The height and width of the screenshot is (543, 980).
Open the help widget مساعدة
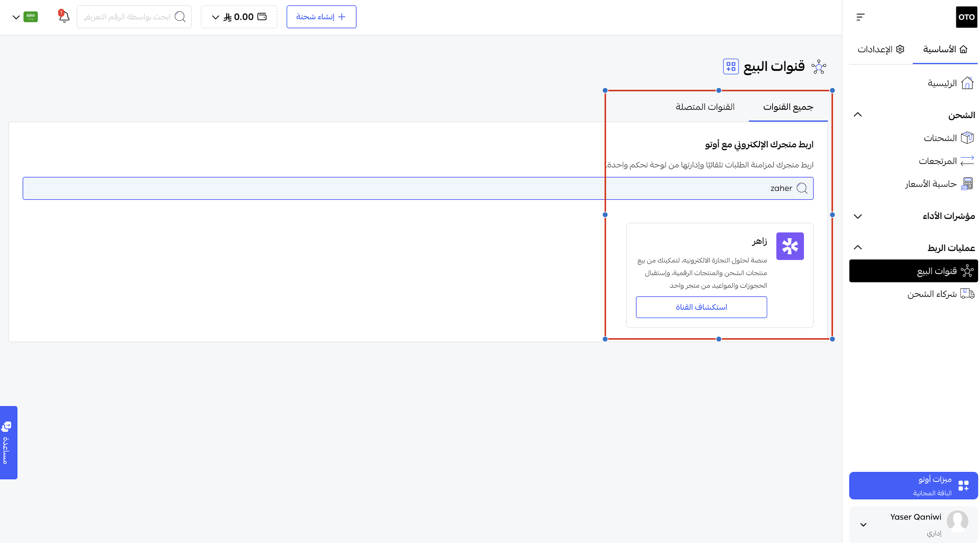(x=8, y=442)
